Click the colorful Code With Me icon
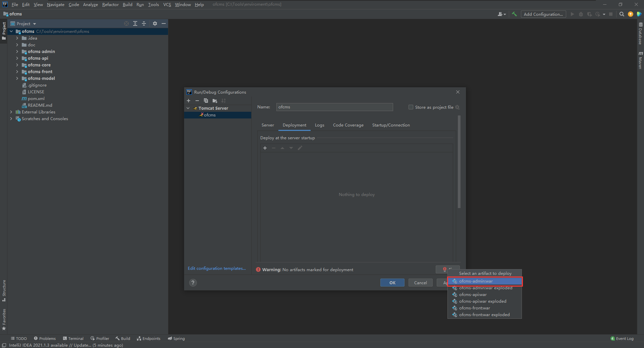The height and width of the screenshot is (348, 644). (x=639, y=14)
